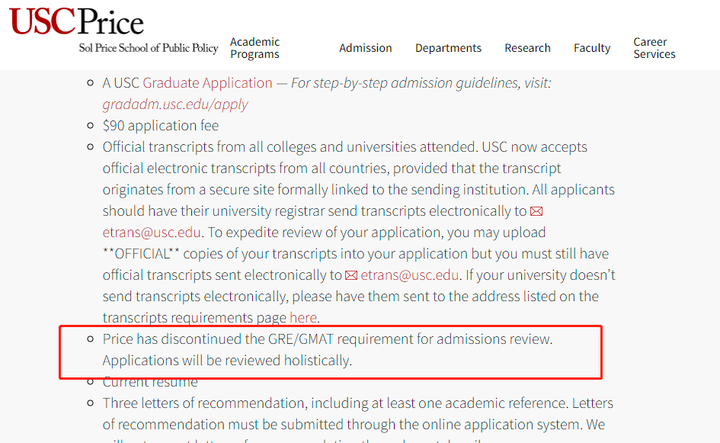Click the first etrans@usc.edu email link
720x443 pixels.
point(152,232)
